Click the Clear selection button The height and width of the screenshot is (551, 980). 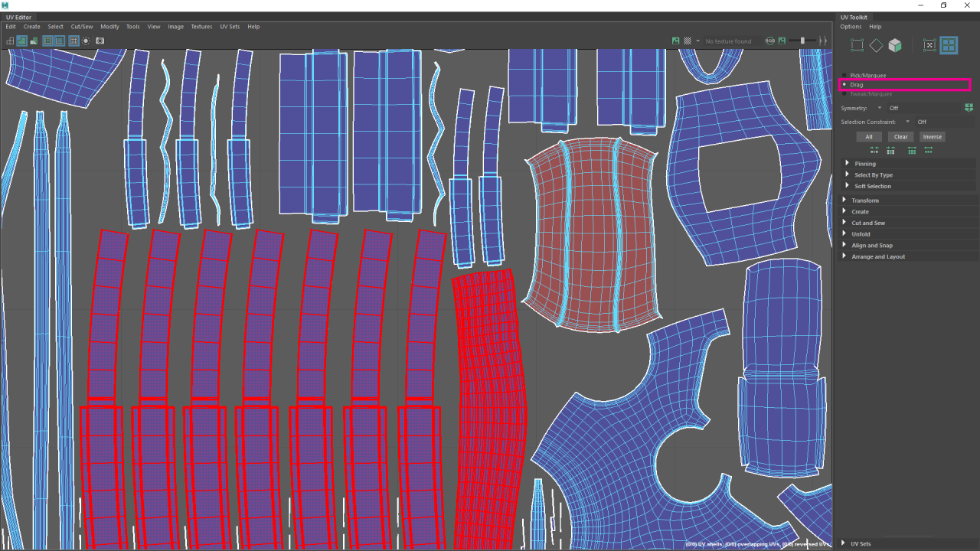tap(900, 137)
